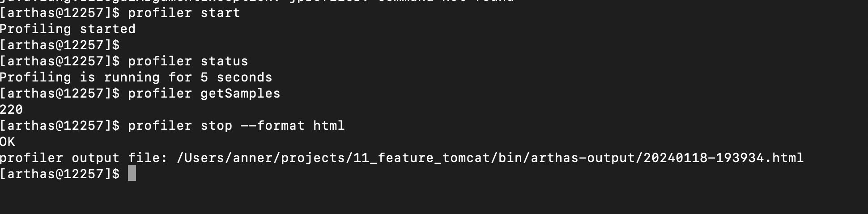The height and width of the screenshot is (214, 868).
Task: Click the "profiler stop" command text
Action: 180,125
